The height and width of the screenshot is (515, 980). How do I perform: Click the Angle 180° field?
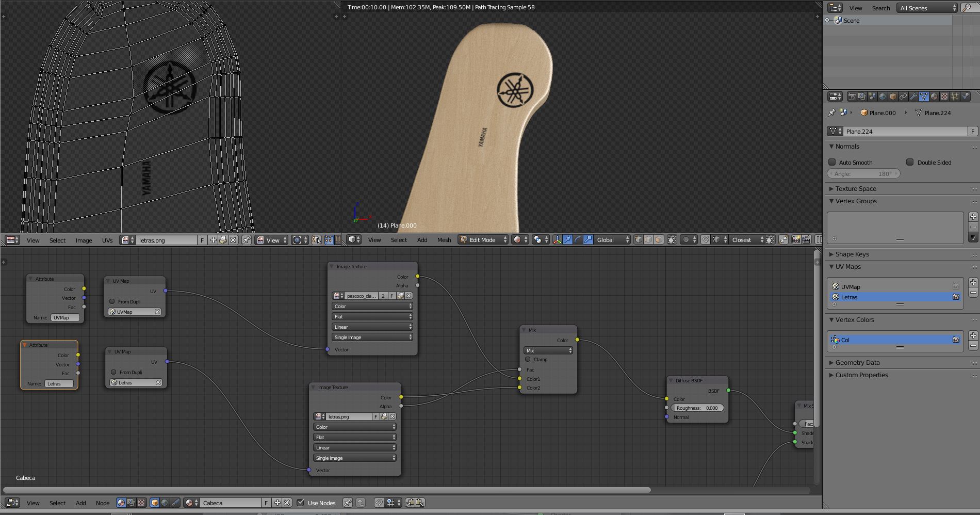(864, 174)
